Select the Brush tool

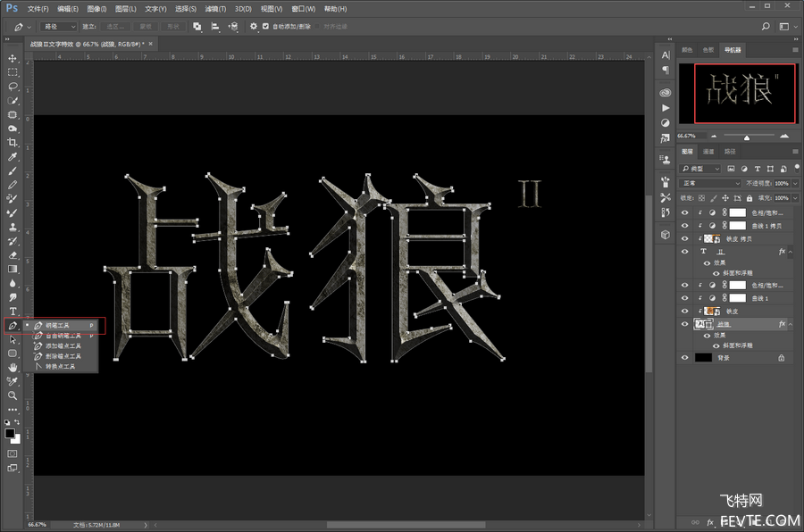click(x=13, y=170)
